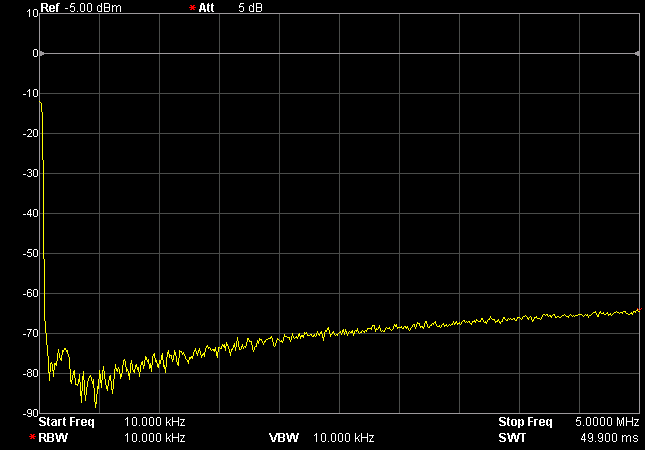Click the Att label
The image size is (645, 450).
click(206, 7)
